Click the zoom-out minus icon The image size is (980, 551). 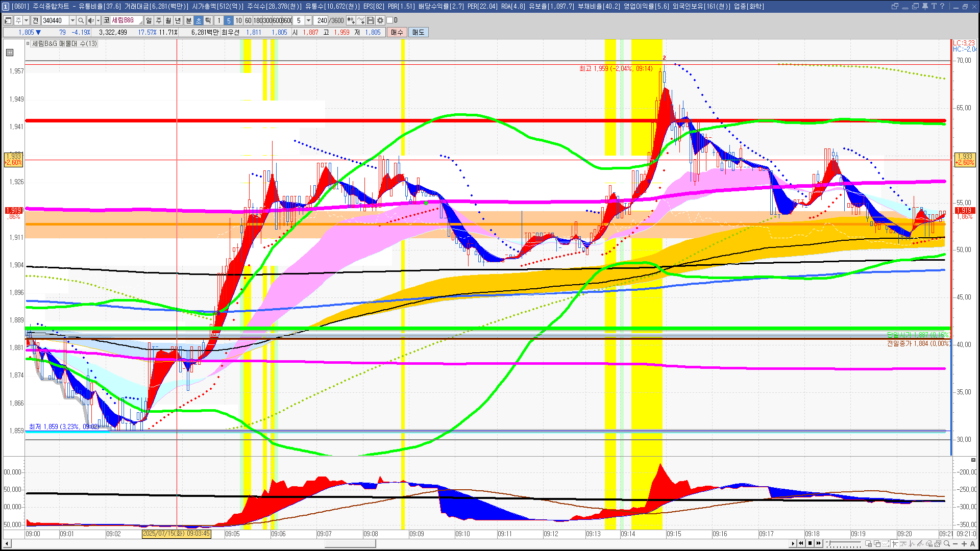click(955, 544)
